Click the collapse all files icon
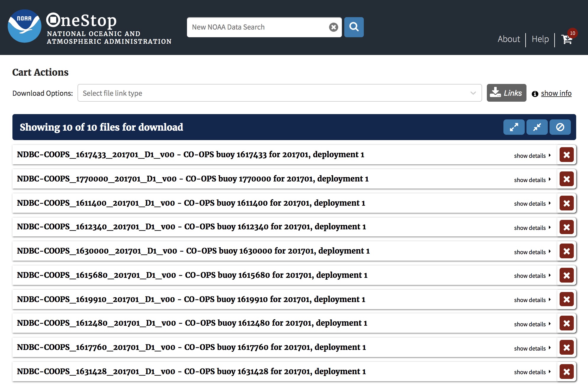This screenshot has height=386, width=588. [x=537, y=127]
